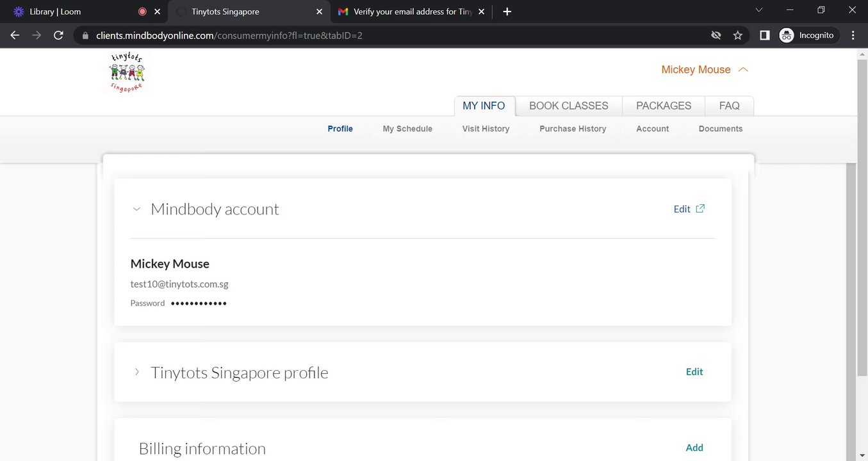The width and height of the screenshot is (868, 461).
Task: Open a new browser tab
Action: click(x=507, y=12)
